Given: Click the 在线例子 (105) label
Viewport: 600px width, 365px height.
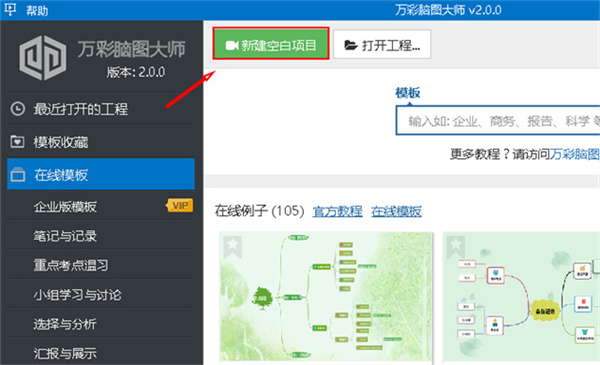Looking at the screenshot, I should [x=259, y=211].
